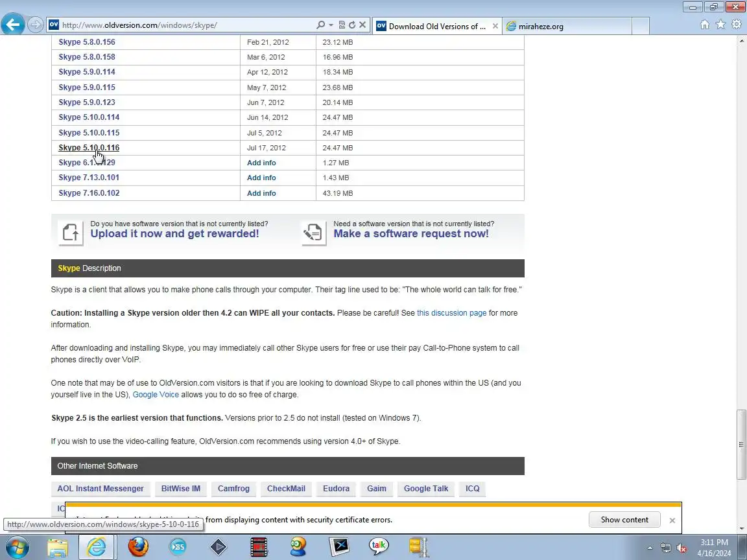
Task: Open Google Talk software link
Action: [x=426, y=489]
